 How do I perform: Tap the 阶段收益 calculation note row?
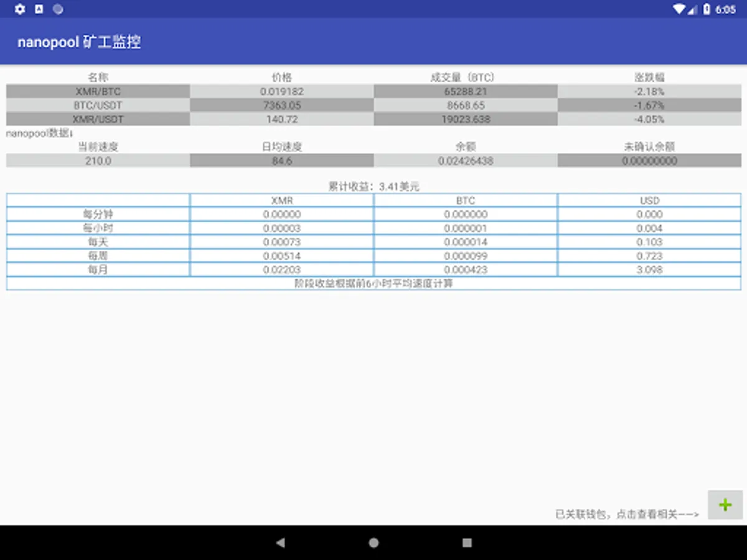coord(374,283)
